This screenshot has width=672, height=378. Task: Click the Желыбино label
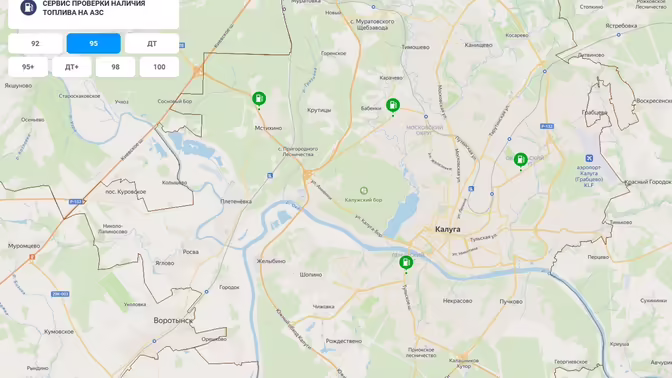click(x=271, y=261)
